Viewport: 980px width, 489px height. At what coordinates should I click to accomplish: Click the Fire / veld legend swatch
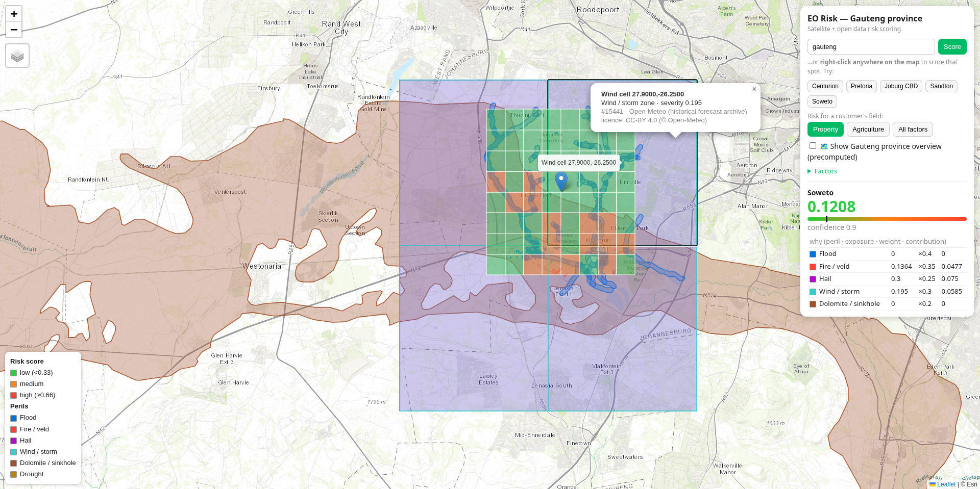(14, 429)
